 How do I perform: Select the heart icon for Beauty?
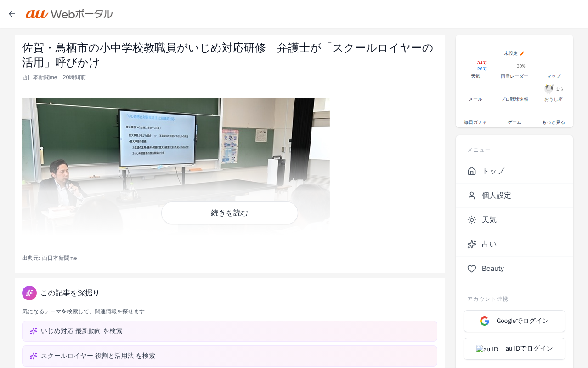[472, 269]
